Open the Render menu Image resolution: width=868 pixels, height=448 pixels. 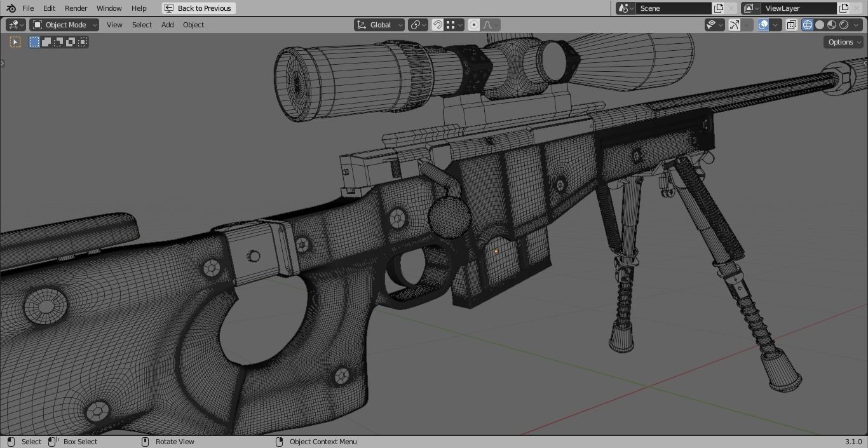click(76, 8)
